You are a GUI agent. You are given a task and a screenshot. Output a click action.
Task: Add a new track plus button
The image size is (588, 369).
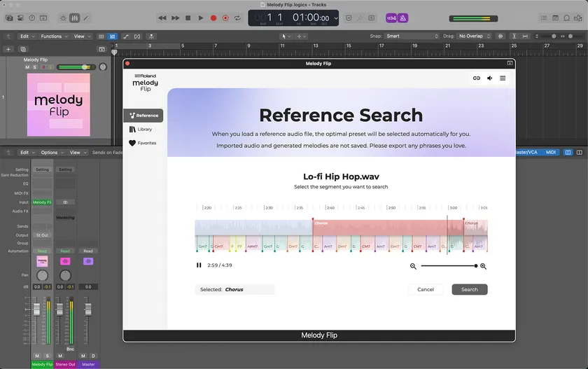tap(8, 49)
